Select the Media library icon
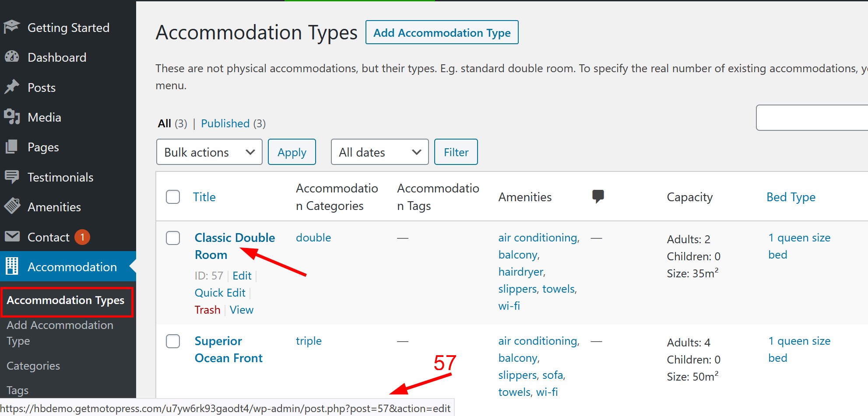This screenshot has height=416, width=868. pyautogui.click(x=12, y=117)
